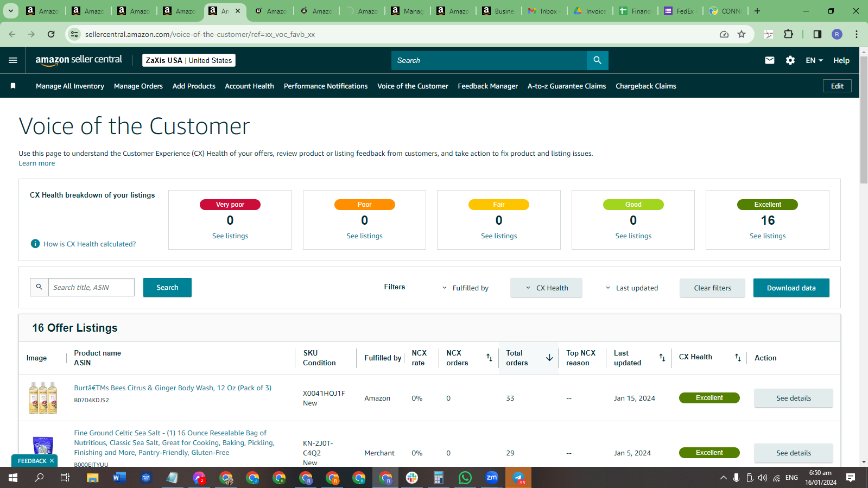The image size is (868, 488).
Task: Click the teal Search button
Action: coord(167,287)
